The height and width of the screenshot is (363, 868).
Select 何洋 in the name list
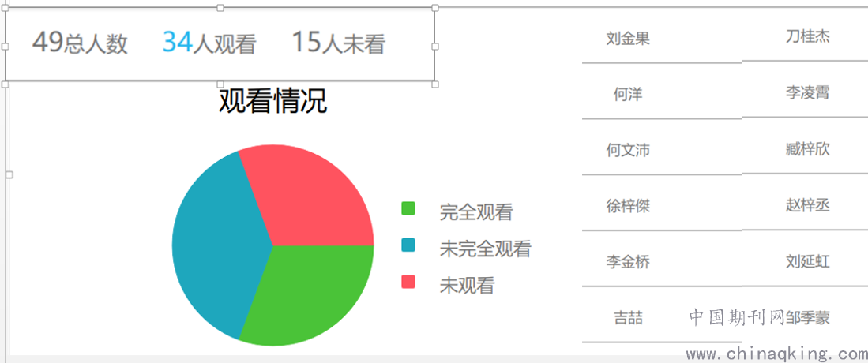(628, 95)
